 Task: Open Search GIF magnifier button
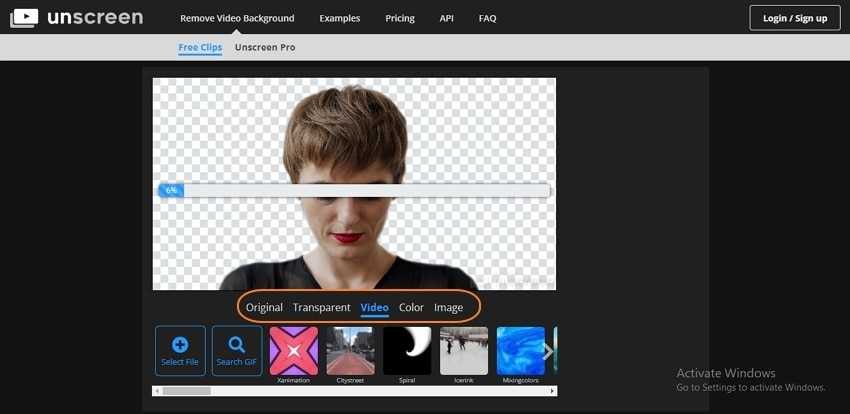point(237,351)
